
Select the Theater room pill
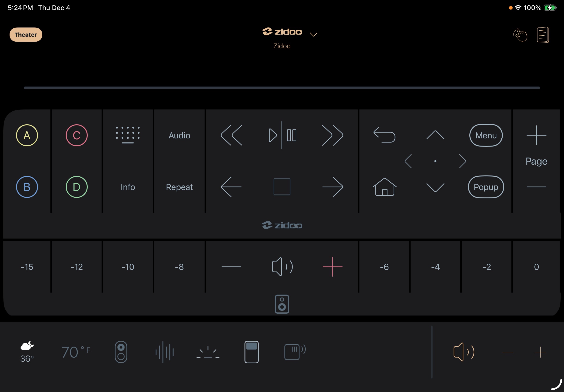[x=26, y=35]
